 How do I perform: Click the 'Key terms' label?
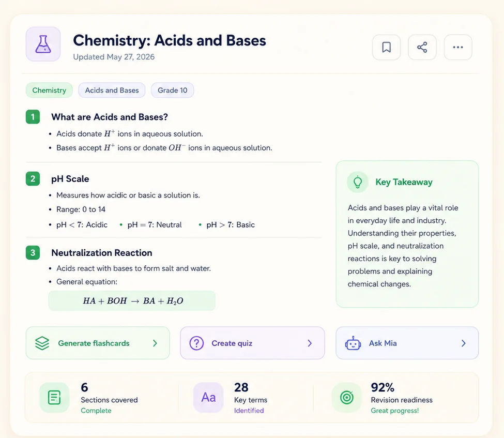[251, 400]
